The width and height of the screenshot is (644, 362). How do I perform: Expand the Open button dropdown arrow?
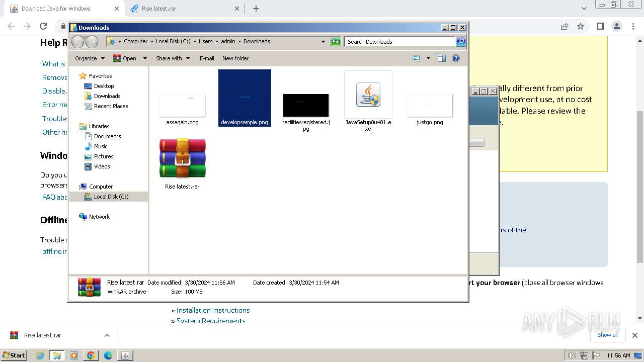point(145,58)
